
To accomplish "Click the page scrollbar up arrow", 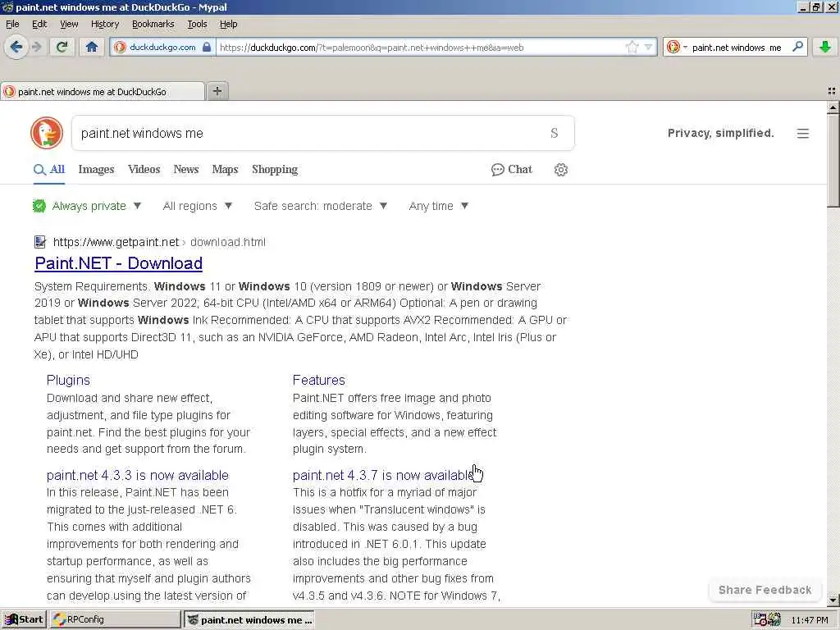I will 833,107.
